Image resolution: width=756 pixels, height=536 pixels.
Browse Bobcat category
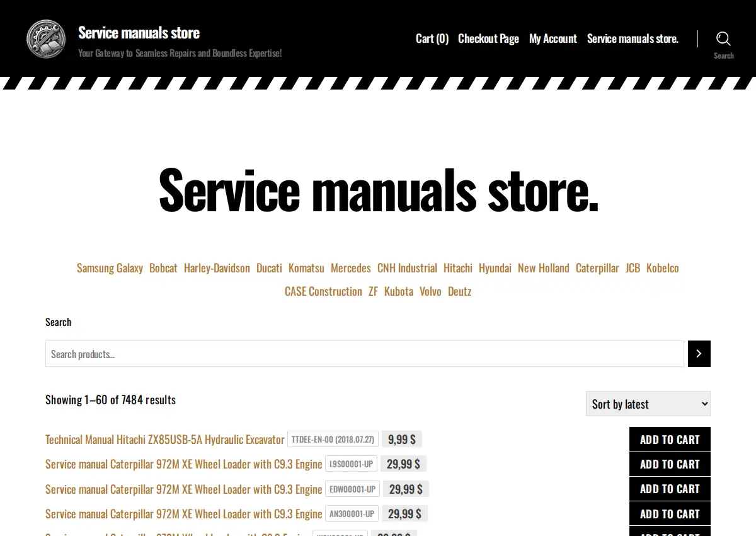(163, 268)
